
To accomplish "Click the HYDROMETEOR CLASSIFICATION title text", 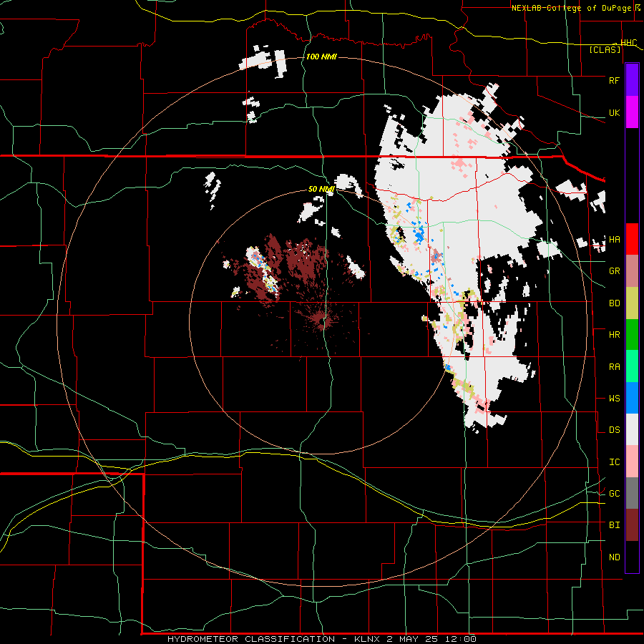I will [251, 639].
